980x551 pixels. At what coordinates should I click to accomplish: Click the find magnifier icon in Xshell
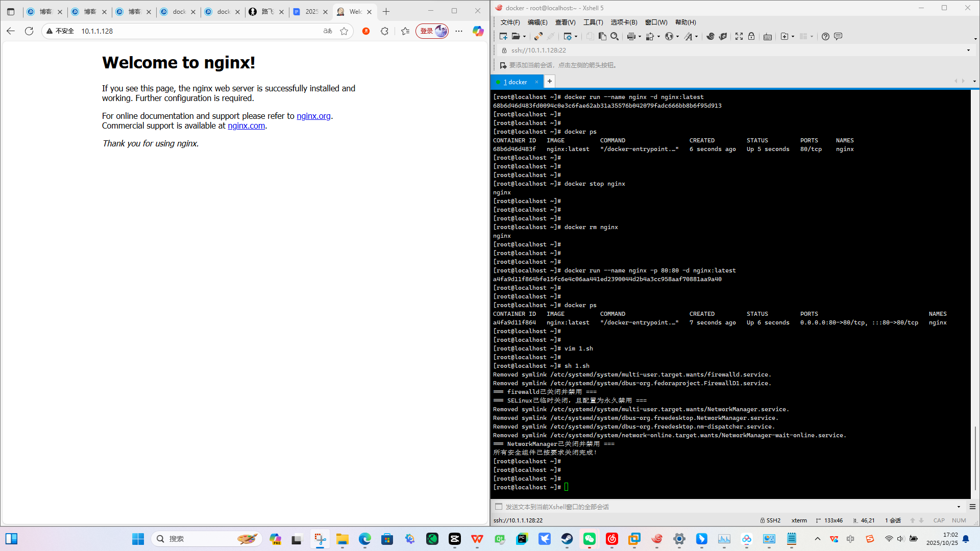coord(615,36)
